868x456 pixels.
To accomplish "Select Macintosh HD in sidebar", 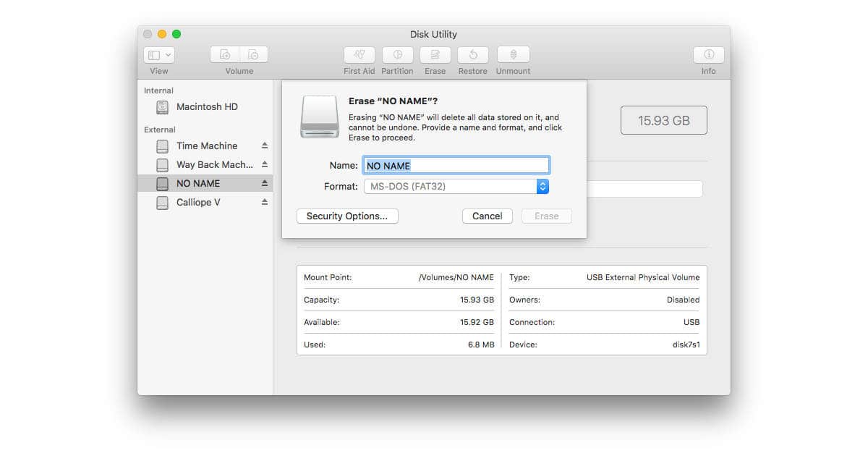I will click(x=207, y=107).
